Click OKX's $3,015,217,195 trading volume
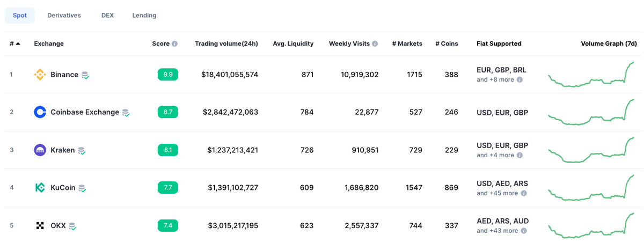 pos(233,226)
